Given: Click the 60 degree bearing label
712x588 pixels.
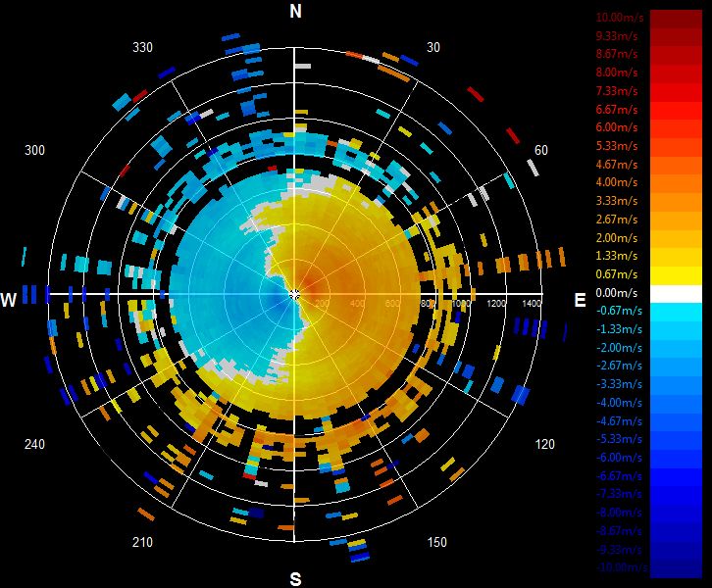Looking at the screenshot, I should (x=540, y=150).
